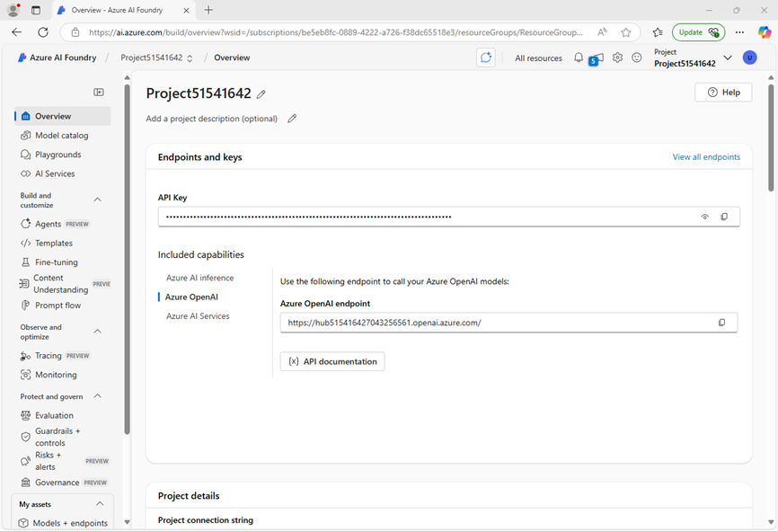Open Overview in the sidebar
The width and height of the screenshot is (778, 532).
pos(63,116)
